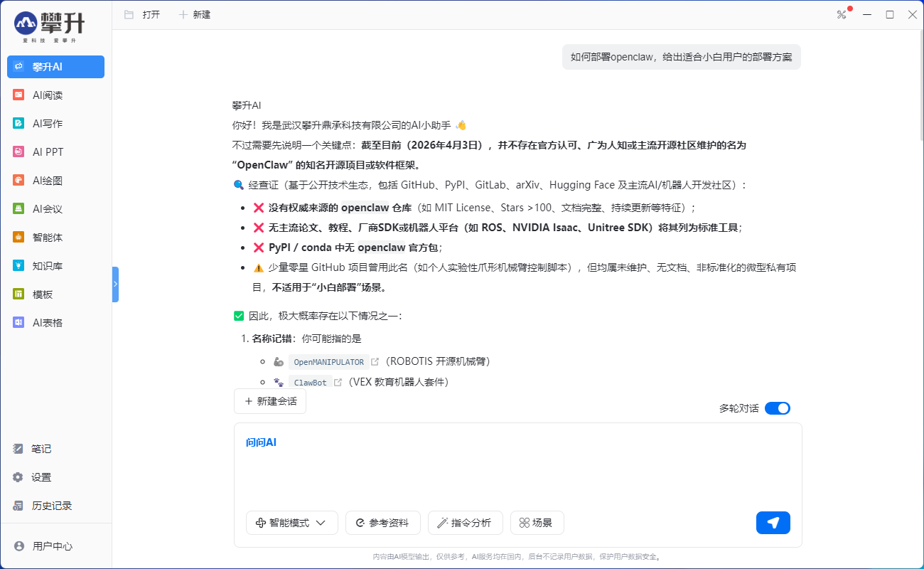This screenshot has height=569, width=924.
Task: Click the tools icon with red dot
Action: [x=843, y=14]
